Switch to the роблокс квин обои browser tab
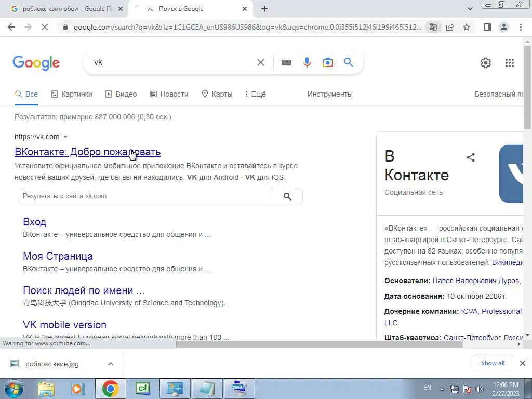This screenshot has width=532, height=399. [64, 9]
